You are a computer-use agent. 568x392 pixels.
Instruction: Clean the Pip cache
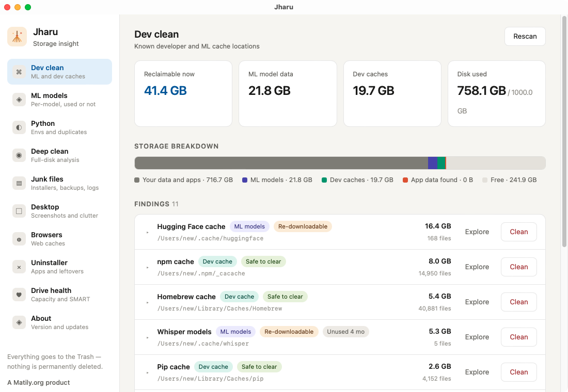519,372
